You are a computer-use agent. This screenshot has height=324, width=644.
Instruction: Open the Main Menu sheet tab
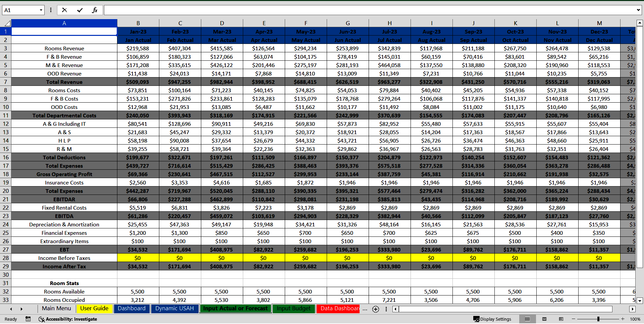pos(56,309)
